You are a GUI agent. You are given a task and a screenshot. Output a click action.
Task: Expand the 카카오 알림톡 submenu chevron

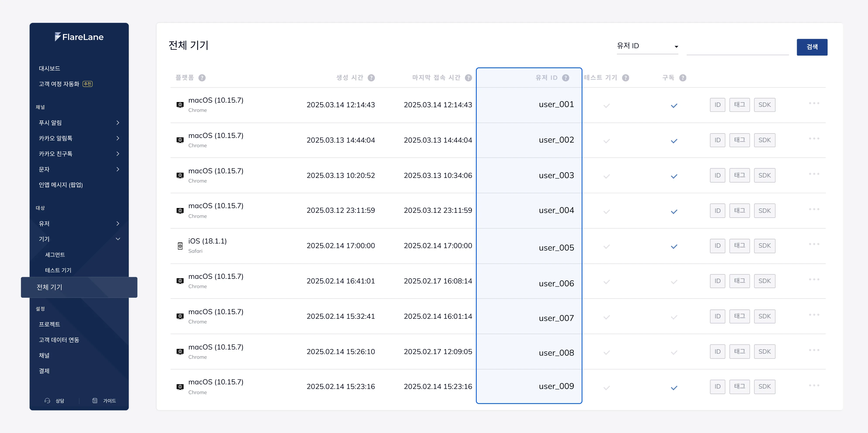point(118,138)
